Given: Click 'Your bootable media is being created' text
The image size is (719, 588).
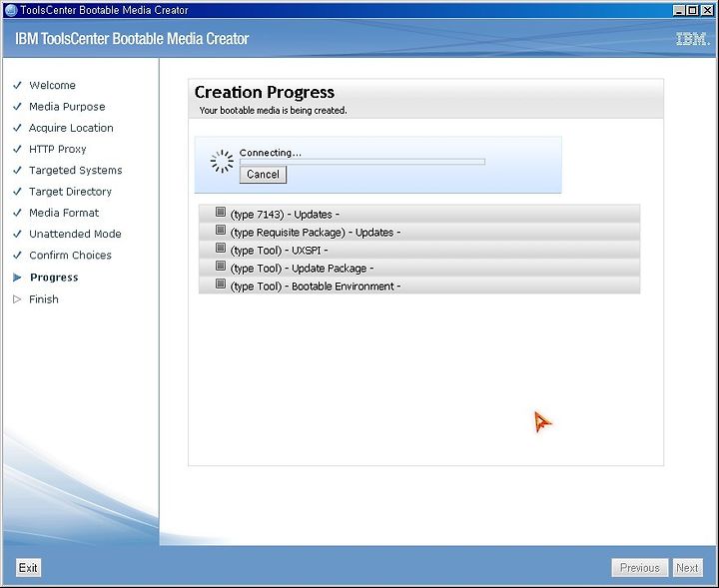Looking at the screenshot, I should coord(274,111).
